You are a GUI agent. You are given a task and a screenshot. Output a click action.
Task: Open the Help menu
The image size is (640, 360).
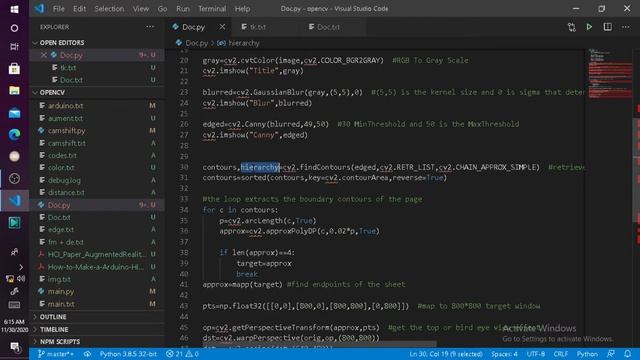tap(242, 9)
